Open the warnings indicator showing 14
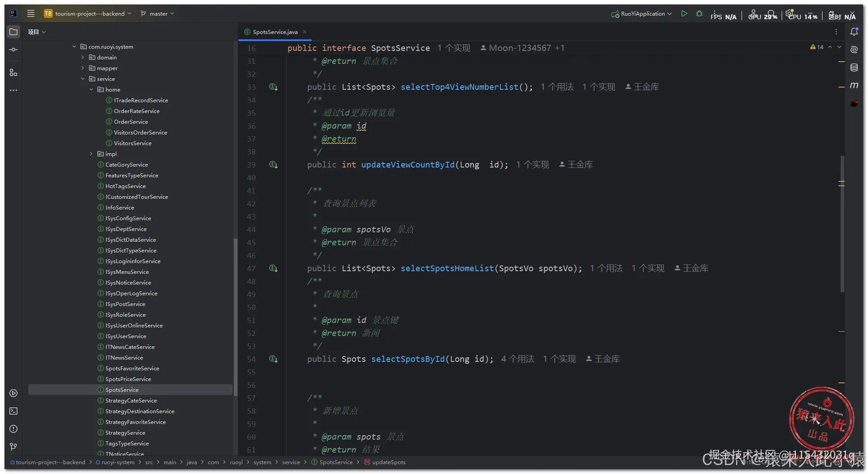Screen dimensions: 868x474 point(817,47)
